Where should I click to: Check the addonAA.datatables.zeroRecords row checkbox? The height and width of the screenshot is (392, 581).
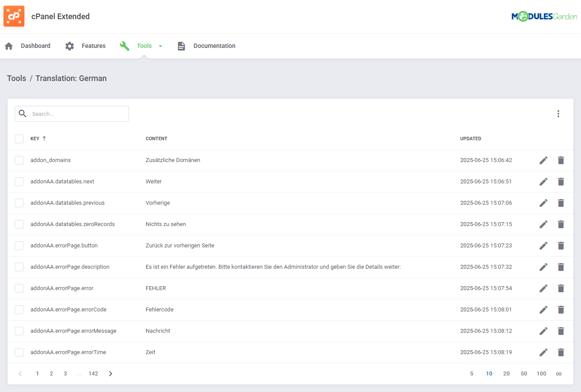(19, 224)
